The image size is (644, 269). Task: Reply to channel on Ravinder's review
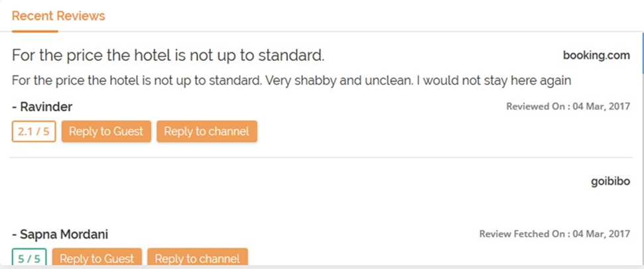[206, 131]
